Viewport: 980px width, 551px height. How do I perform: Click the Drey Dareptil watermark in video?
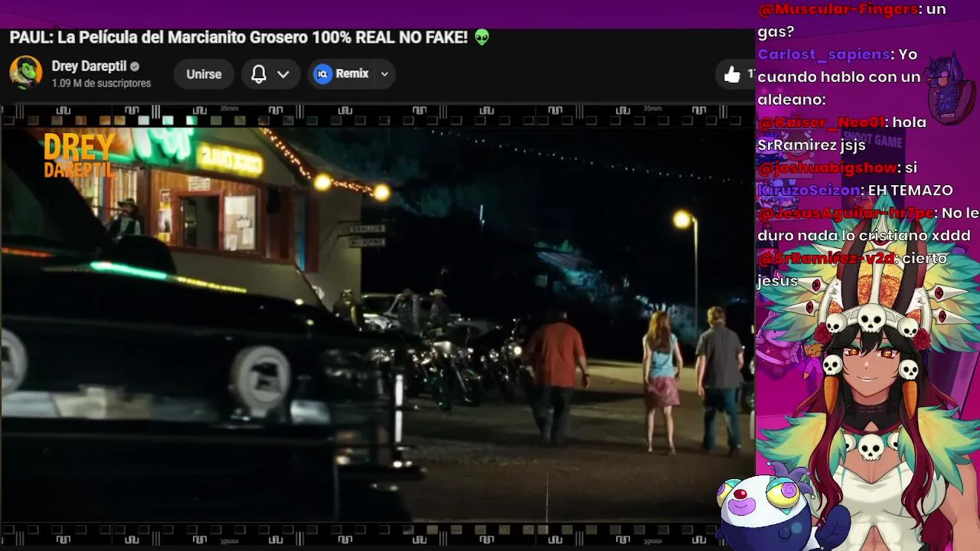(x=79, y=155)
